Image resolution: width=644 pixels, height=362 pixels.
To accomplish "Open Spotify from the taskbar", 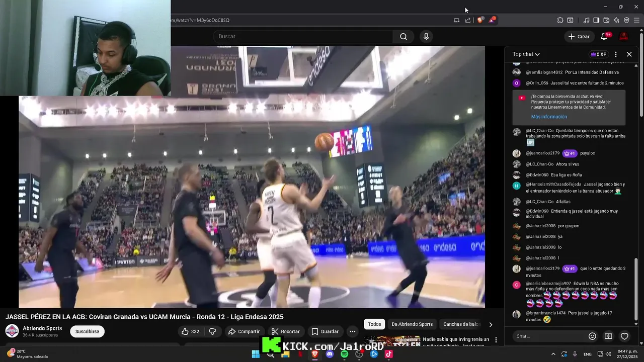I will point(344,354).
